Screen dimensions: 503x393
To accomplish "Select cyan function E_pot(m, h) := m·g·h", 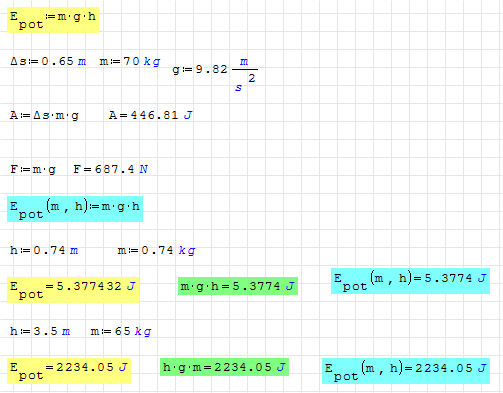I will tap(75, 209).
